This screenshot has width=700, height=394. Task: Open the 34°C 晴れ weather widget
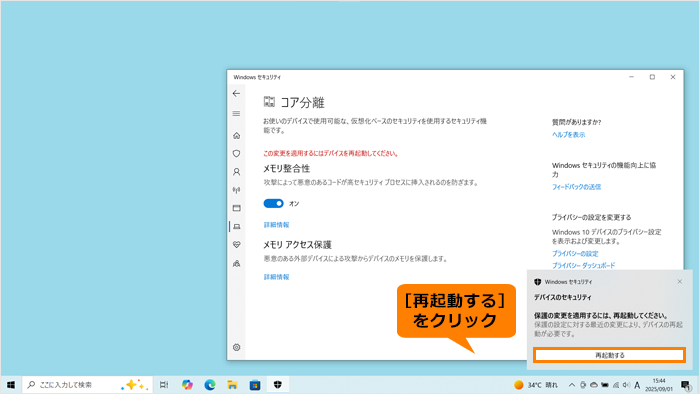tap(536, 385)
